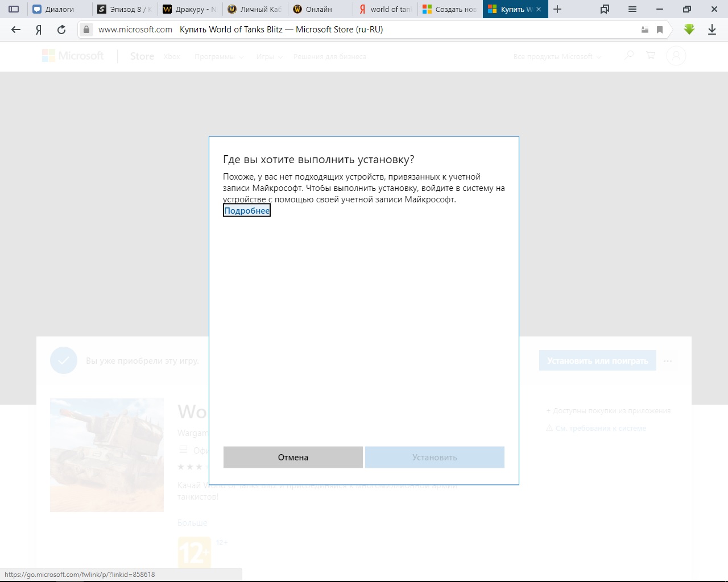Restore down the browser window
This screenshot has width=728, height=582.
click(687, 9)
